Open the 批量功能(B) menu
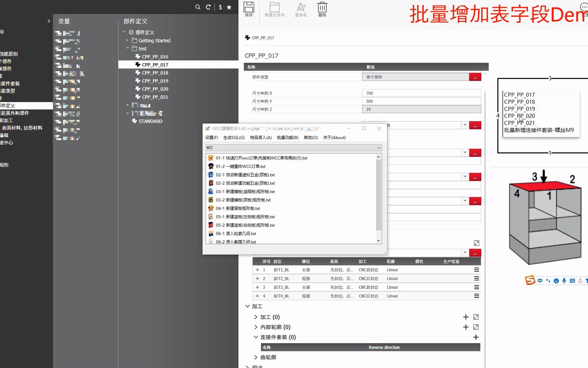The width and height of the screenshot is (588, 368). click(x=288, y=138)
